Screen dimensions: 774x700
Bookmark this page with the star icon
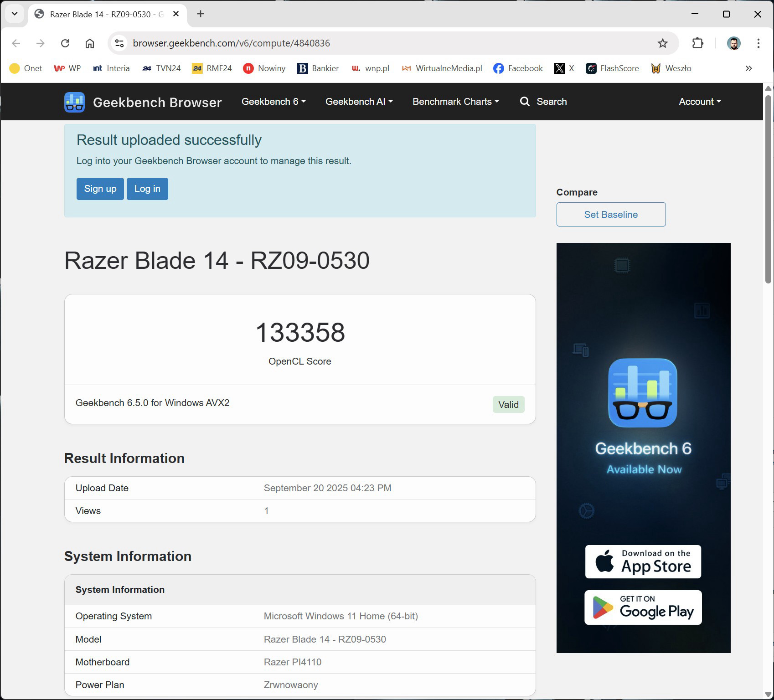click(x=663, y=43)
